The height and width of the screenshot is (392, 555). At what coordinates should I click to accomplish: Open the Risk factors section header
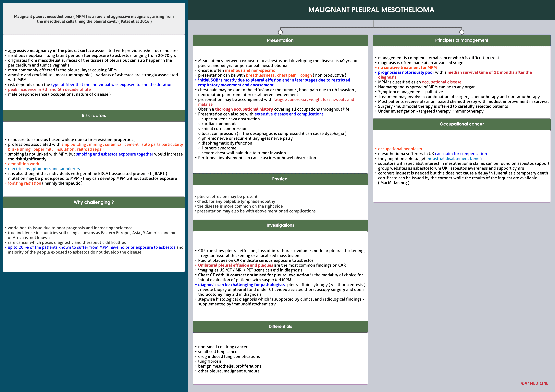tap(94, 115)
